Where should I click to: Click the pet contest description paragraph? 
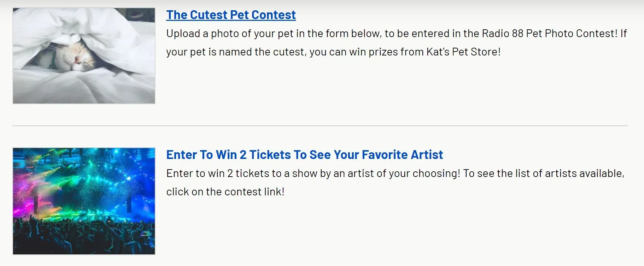353,42
